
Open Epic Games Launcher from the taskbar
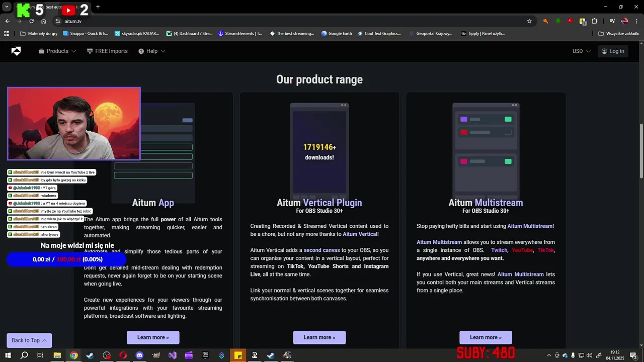point(205,355)
